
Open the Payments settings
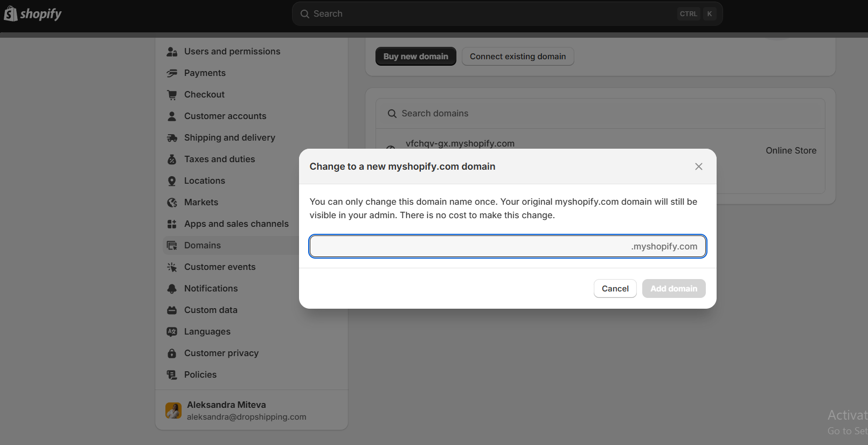click(x=205, y=73)
